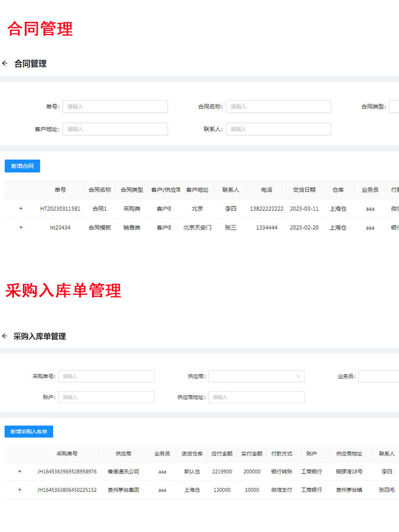Click 付款方式 column header
The width and height of the screenshot is (399, 532).
click(x=281, y=454)
